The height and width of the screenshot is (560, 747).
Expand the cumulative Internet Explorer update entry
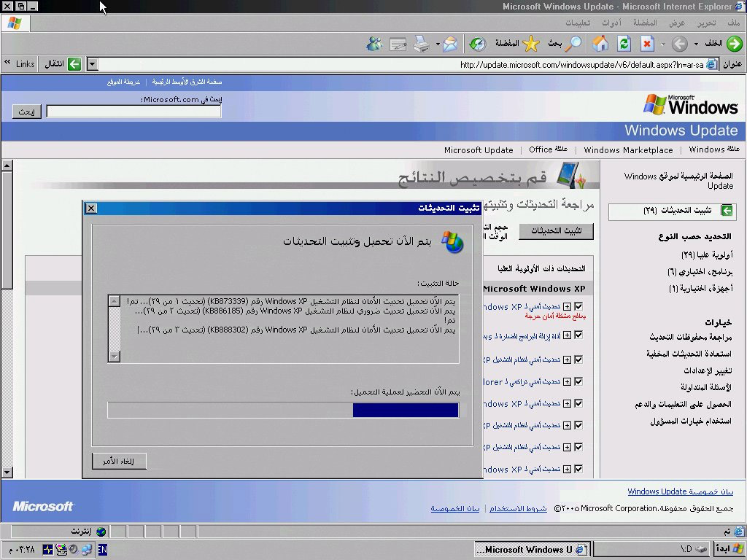(567, 381)
